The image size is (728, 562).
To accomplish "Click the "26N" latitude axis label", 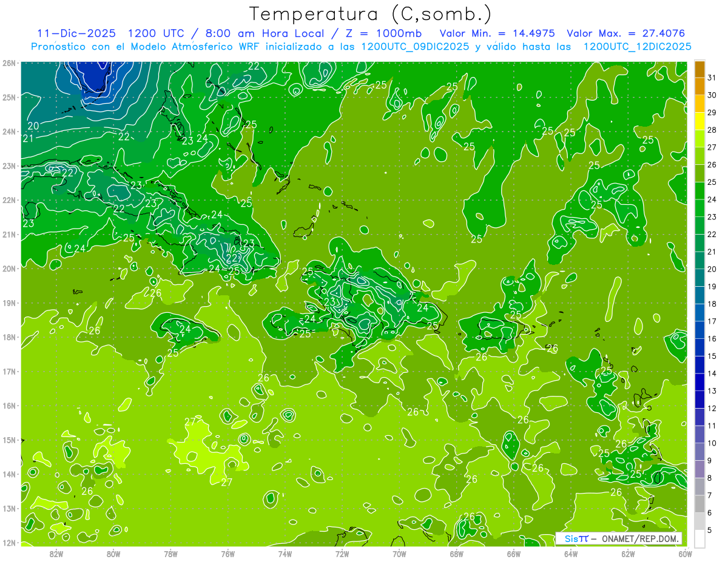I will (9, 63).
